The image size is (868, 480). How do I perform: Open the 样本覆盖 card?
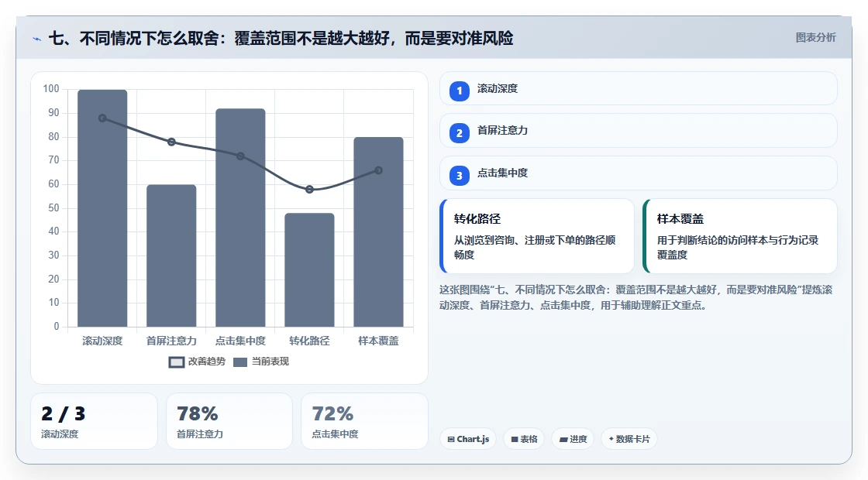pyautogui.click(x=740, y=236)
